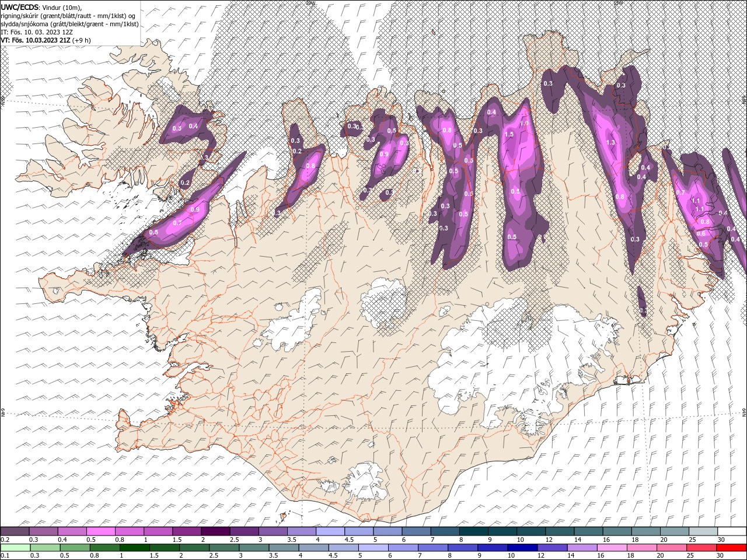Pick the pink lower legend swatch between 18 and 20
The width and height of the screenshot is (747, 560).
click(641, 548)
